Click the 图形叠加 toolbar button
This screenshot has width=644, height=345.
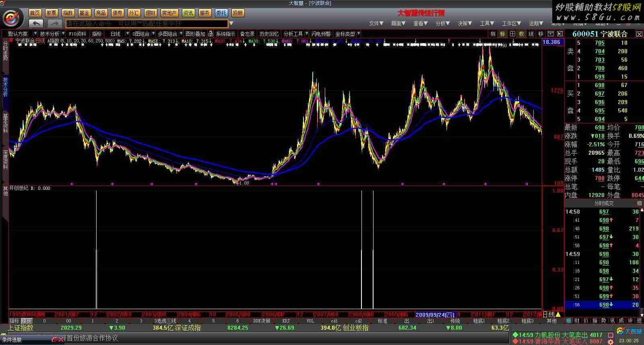tap(195, 34)
